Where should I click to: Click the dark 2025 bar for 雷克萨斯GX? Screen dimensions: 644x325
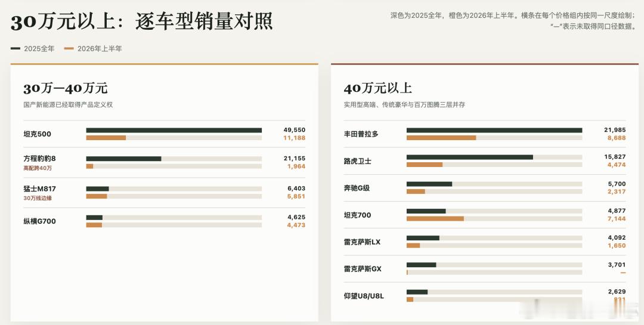pyautogui.click(x=422, y=265)
